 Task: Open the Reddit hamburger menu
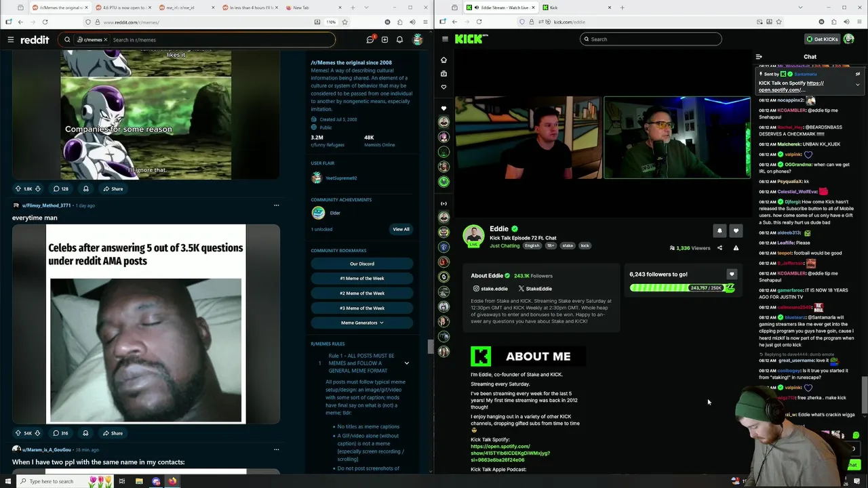pos(11,39)
